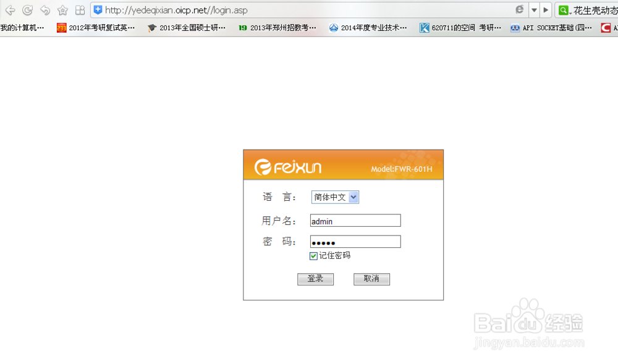
Task: Toggle the 记住密码 checkbox
Action: tap(313, 256)
